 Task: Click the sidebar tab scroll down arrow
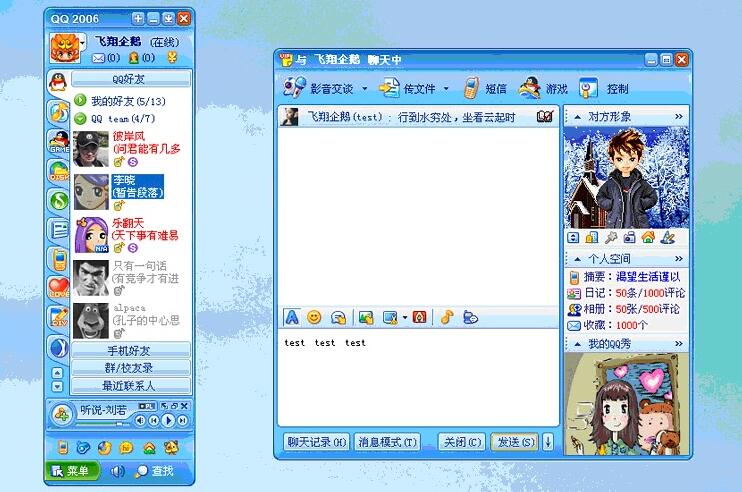57,387
